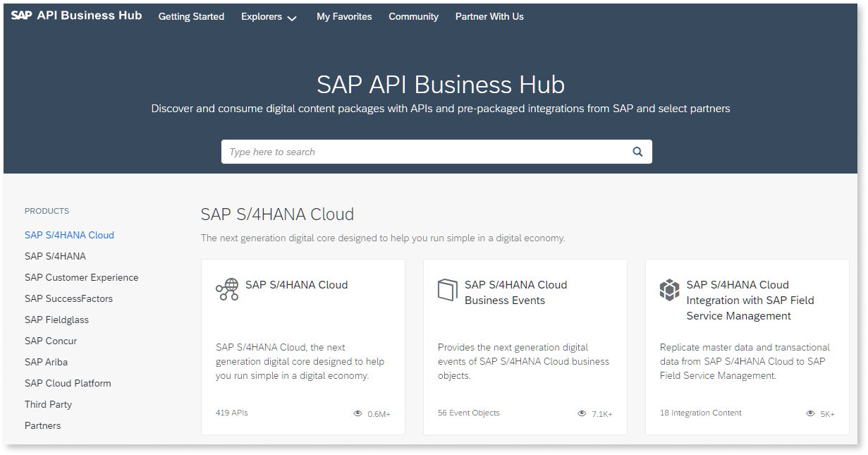868x455 pixels.
Task: Open the 56 Event Objects link
Action: [468, 413]
